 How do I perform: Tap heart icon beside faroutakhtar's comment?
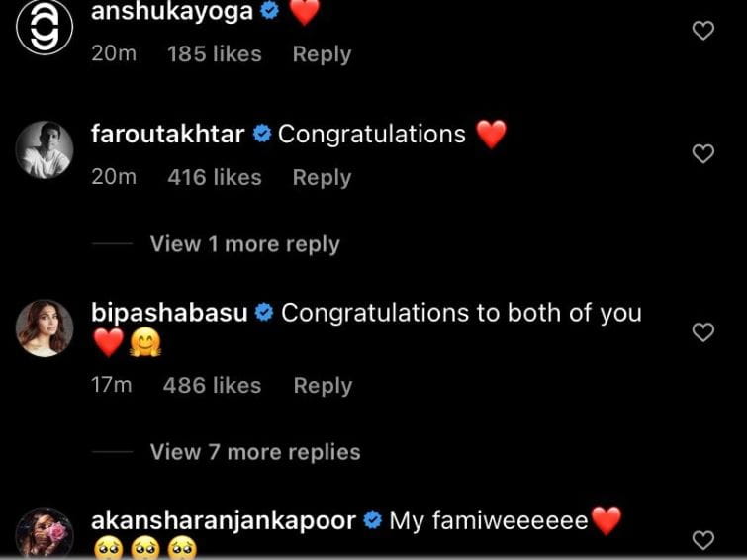point(703,154)
